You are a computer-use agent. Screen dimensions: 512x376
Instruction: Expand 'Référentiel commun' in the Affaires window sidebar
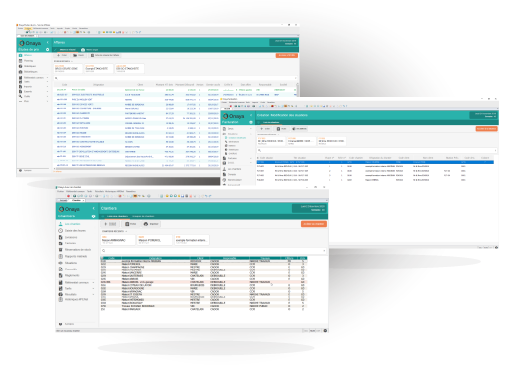pos(47,77)
